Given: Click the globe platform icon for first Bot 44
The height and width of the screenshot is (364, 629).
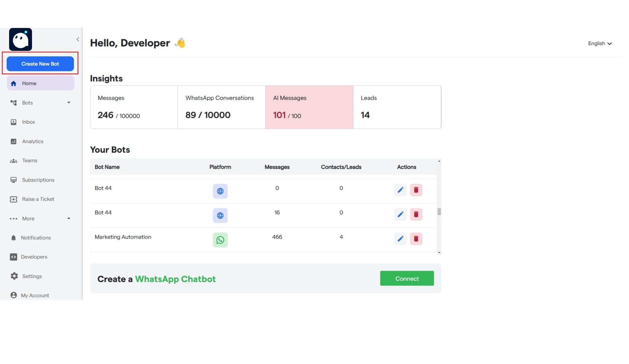Looking at the screenshot, I should [220, 191].
